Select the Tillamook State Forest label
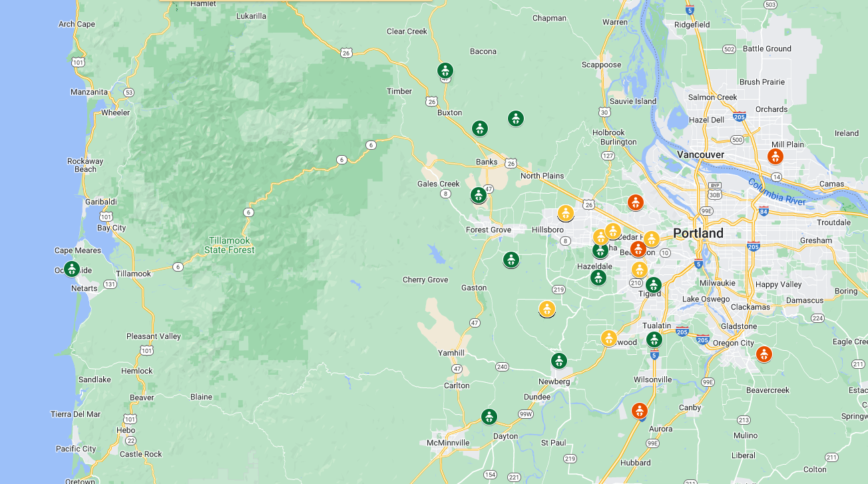 229,245
